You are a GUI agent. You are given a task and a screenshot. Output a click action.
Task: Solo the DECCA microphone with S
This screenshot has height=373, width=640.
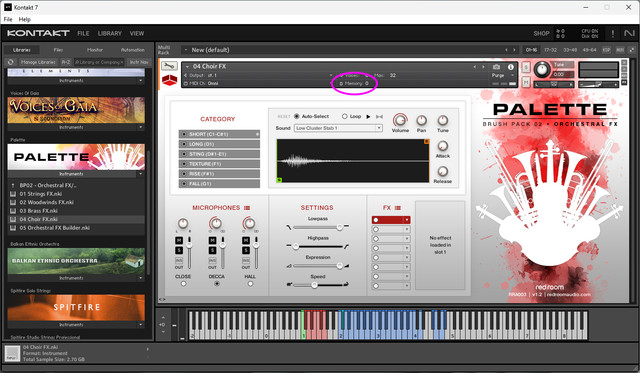pos(212,250)
